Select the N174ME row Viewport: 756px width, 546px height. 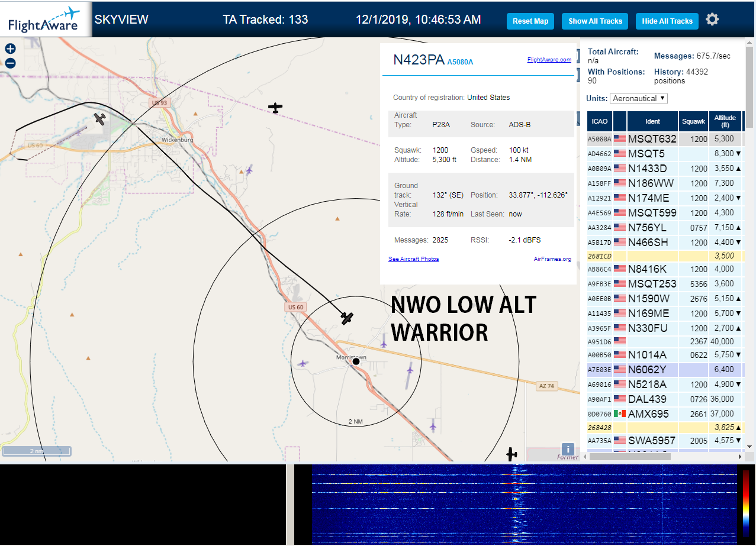point(665,198)
